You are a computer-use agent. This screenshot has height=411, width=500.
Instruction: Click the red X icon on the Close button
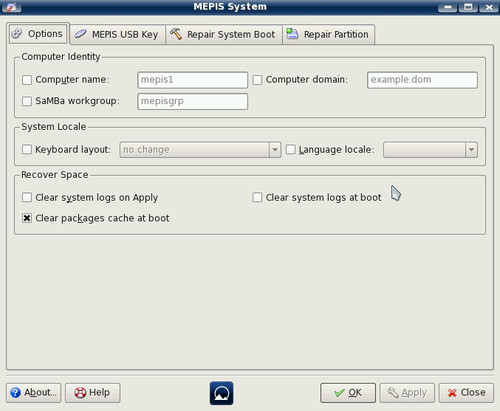[452, 393]
